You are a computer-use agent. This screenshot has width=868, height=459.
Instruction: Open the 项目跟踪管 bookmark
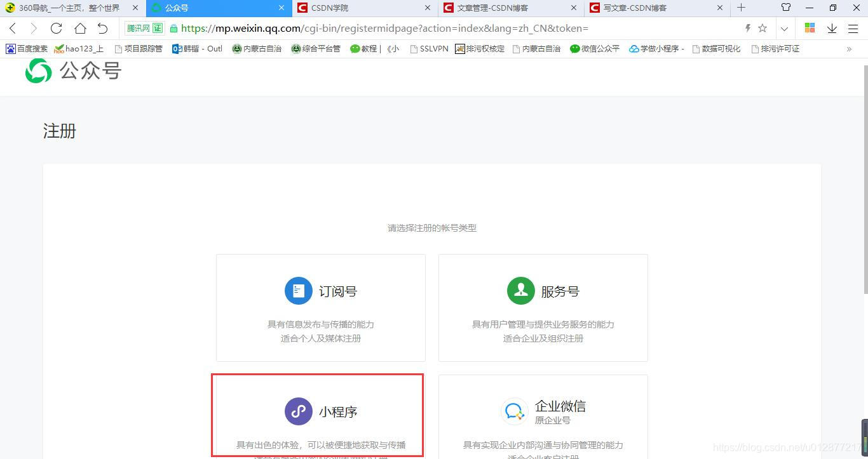coord(138,49)
